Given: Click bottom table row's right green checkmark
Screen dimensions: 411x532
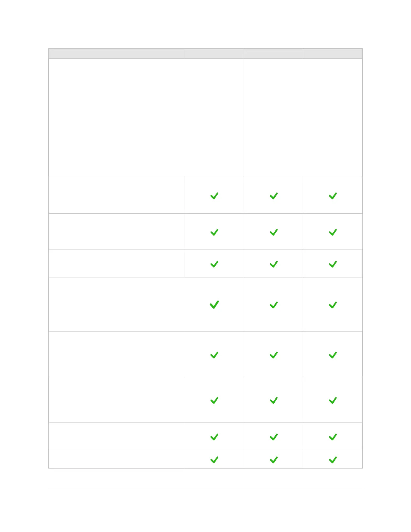Looking at the screenshot, I should (x=333, y=460).
